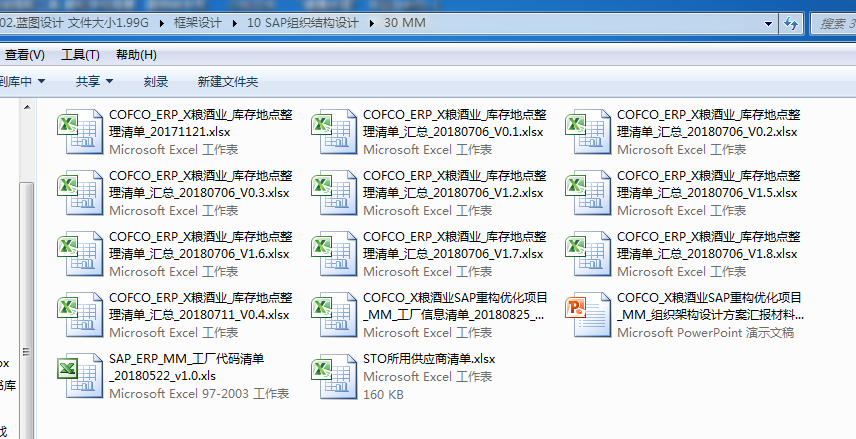
Task: Select Excel icon of 汇总_20180706_V0.3.xlsx
Action: [80, 193]
